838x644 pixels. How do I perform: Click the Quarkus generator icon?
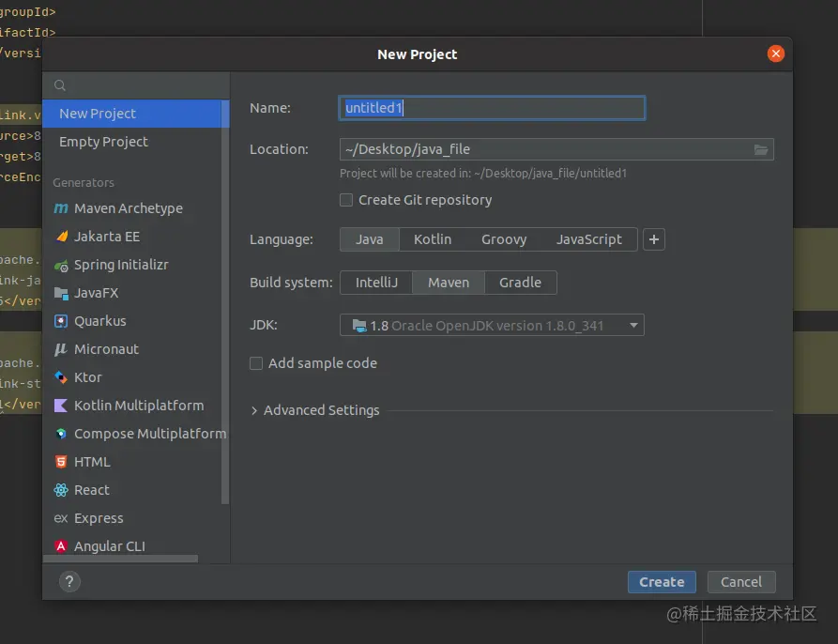pyautogui.click(x=61, y=321)
